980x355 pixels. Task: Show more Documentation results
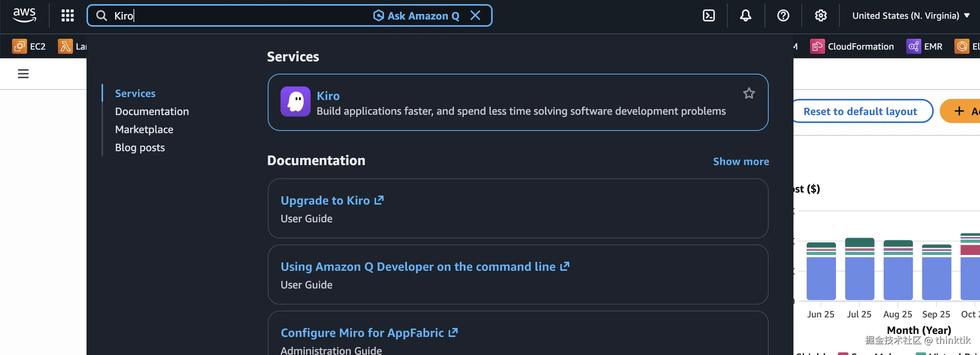tap(741, 161)
